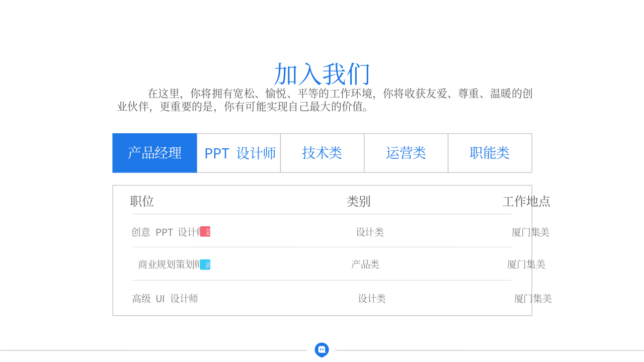The width and height of the screenshot is (644, 362).
Task: Go to the 运营类 tab
Action: pyautogui.click(x=406, y=153)
